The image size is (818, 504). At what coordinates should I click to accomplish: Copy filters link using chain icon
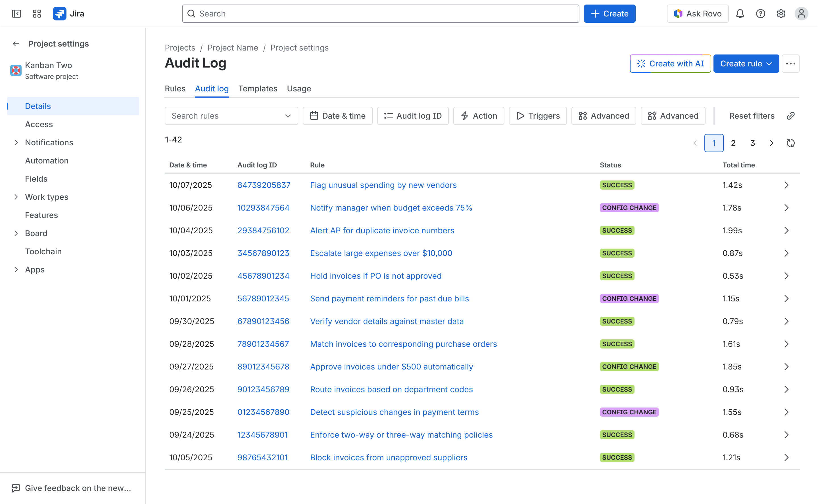[791, 116]
